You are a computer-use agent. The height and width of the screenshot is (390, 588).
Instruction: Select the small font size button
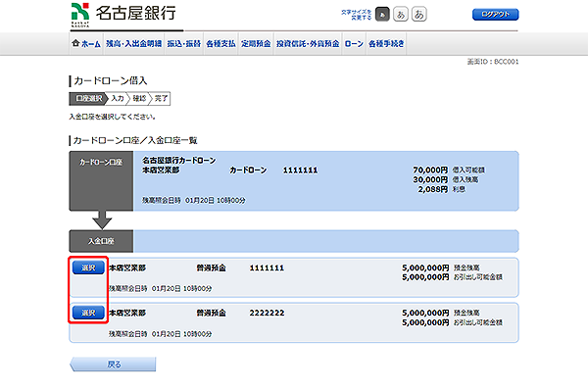[x=382, y=15]
